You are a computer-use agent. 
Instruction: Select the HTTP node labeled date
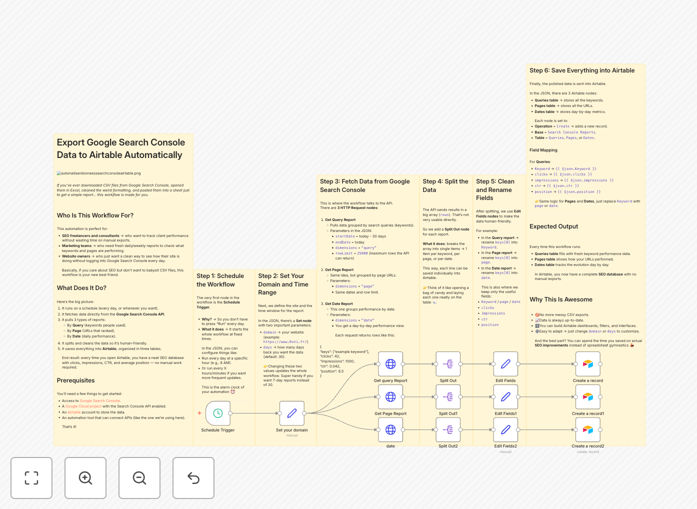[390, 429]
